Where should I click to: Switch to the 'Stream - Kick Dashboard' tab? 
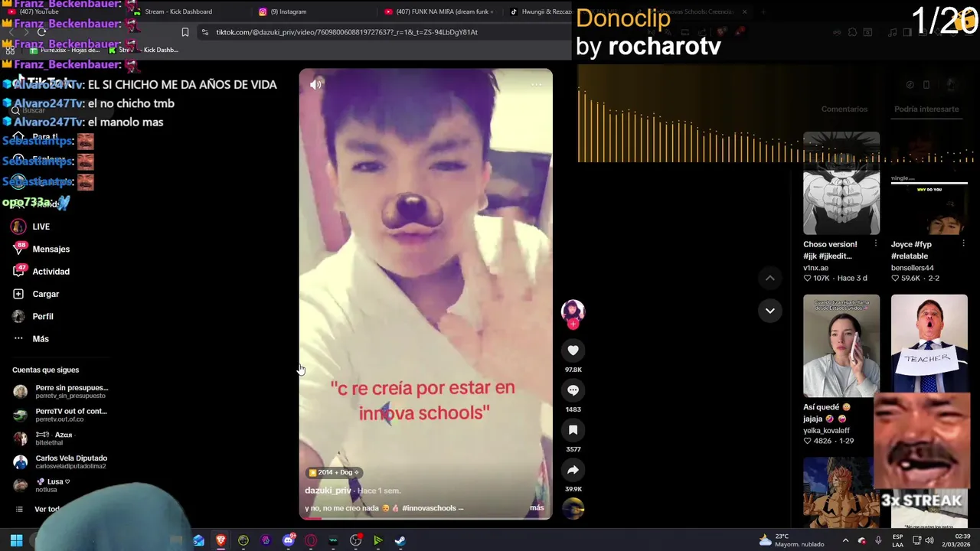(x=178, y=11)
